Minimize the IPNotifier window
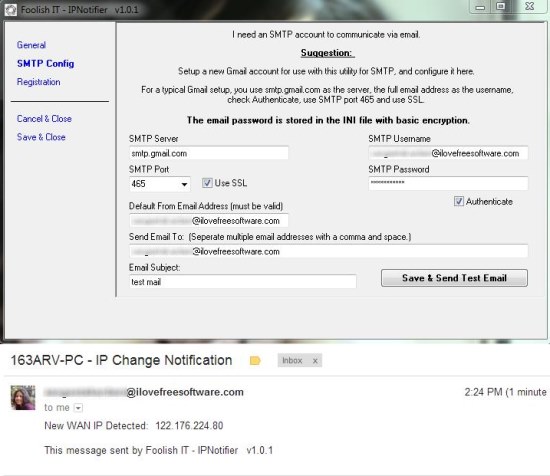550x476 pixels. (x=480, y=7)
